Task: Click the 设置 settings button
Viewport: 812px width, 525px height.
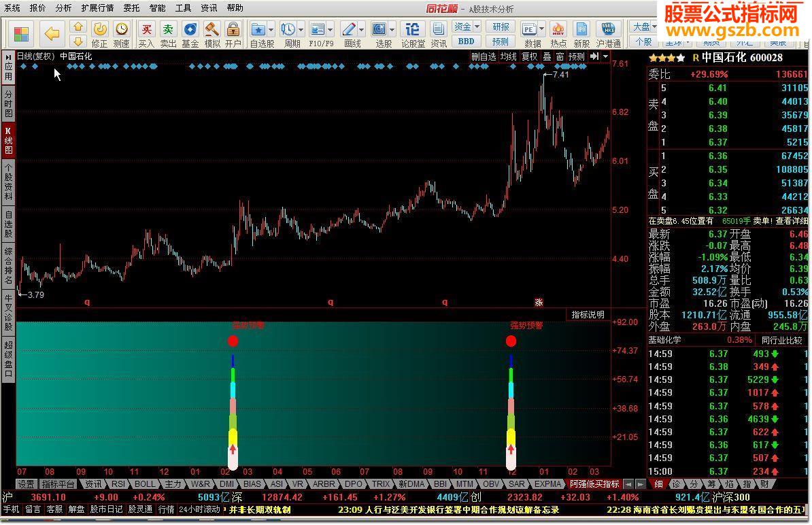Action: tap(26, 484)
